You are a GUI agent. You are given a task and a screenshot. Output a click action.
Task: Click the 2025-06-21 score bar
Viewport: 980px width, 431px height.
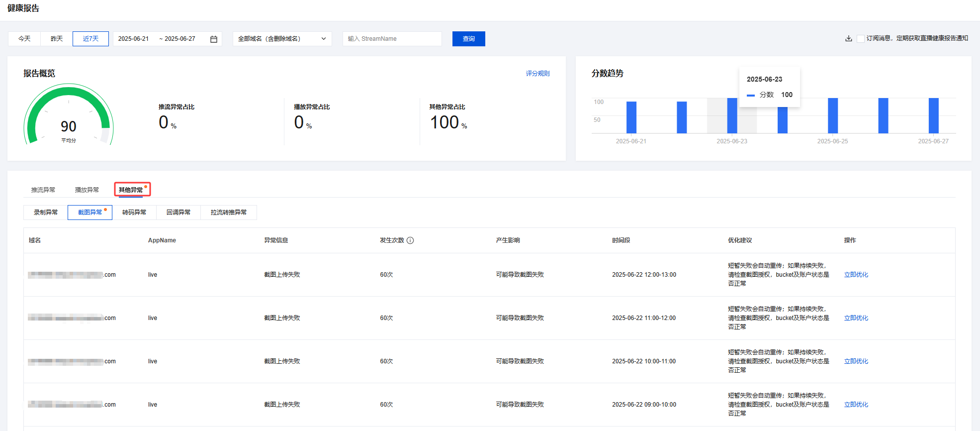coord(631,117)
